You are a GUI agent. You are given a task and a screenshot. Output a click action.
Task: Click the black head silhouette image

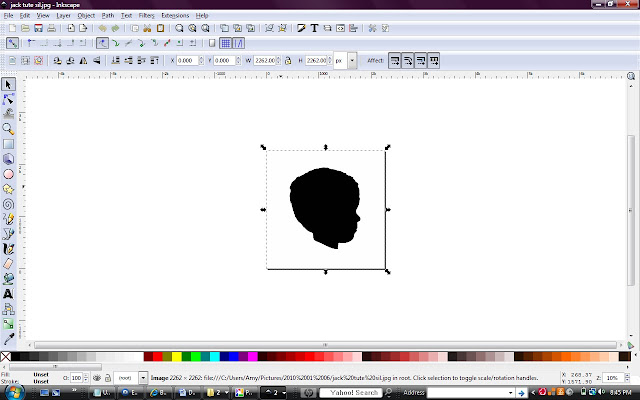pyautogui.click(x=325, y=207)
